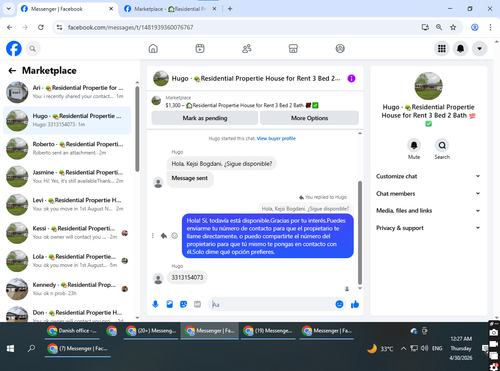The image size is (500, 371).
Task: Expand Chat members section
Action: coord(428,194)
